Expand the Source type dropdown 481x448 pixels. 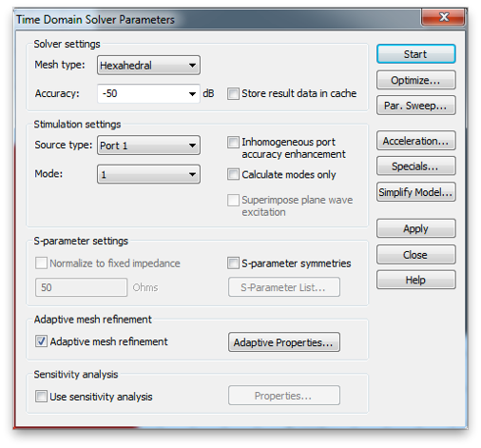tap(148, 146)
